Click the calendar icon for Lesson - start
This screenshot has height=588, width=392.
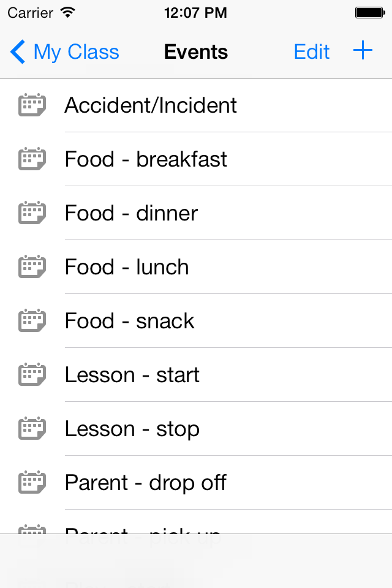(x=32, y=374)
